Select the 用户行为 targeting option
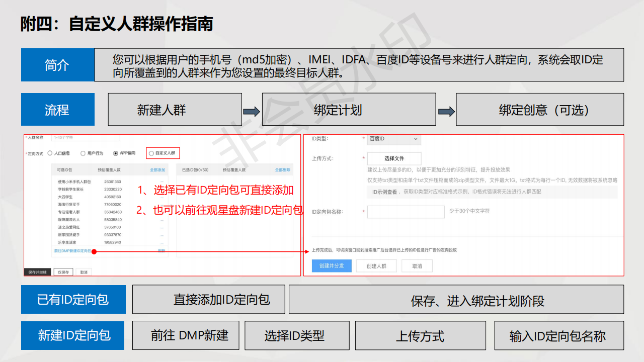The width and height of the screenshot is (644, 362). coord(84,153)
